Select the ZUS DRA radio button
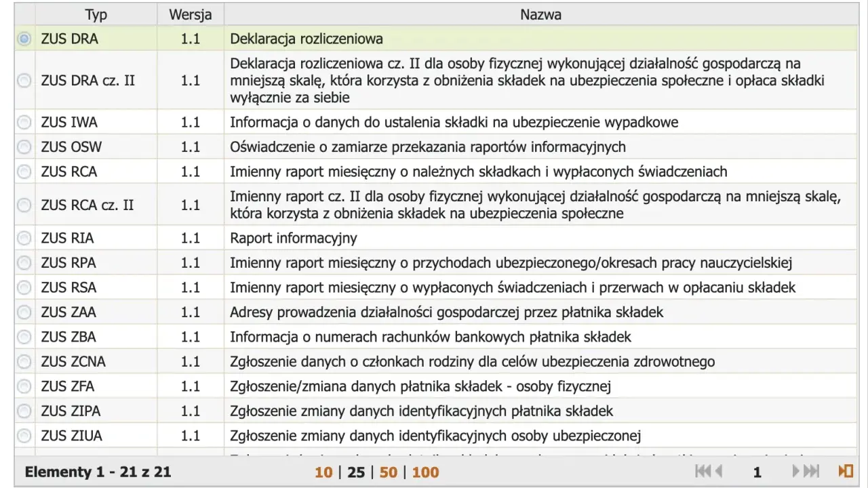Image resolution: width=868 pixels, height=488 pixels. click(24, 39)
